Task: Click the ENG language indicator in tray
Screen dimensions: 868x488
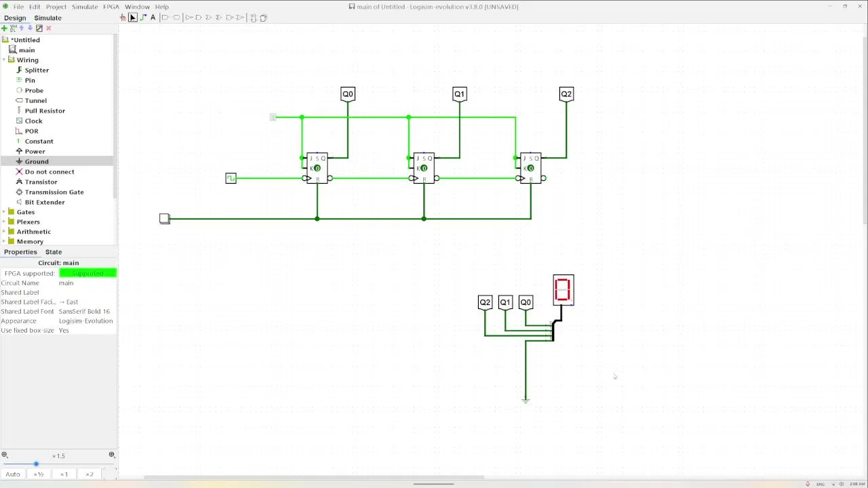Action: coord(821,484)
